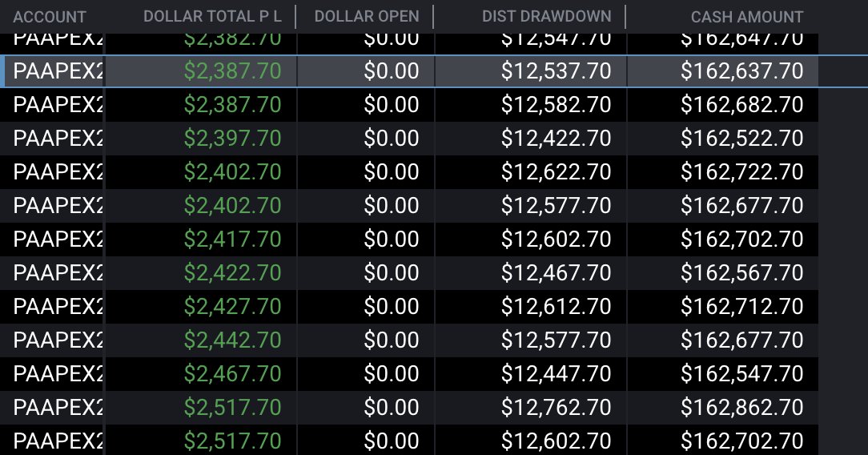Select PAAPEX account in the $12,622.70 row
The width and height of the screenshot is (868, 455).
point(58,172)
